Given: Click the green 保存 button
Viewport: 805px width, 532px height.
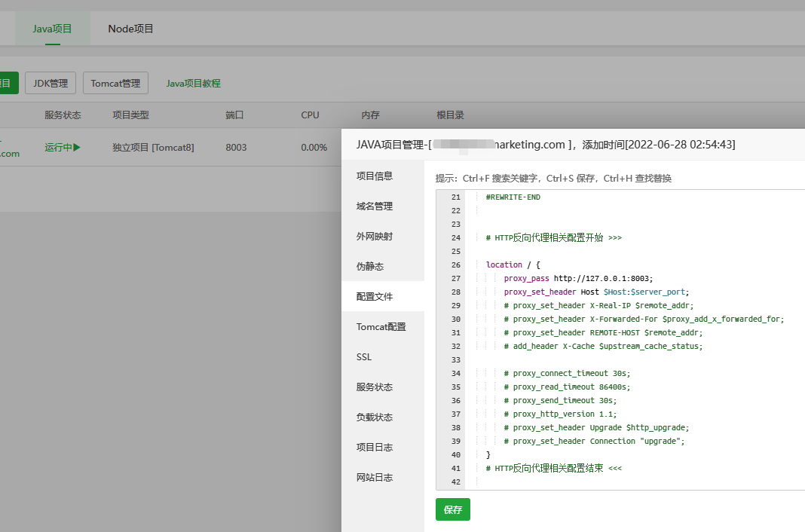Looking at the screenshot, I should pyautogui.click(x=453, y=509).
